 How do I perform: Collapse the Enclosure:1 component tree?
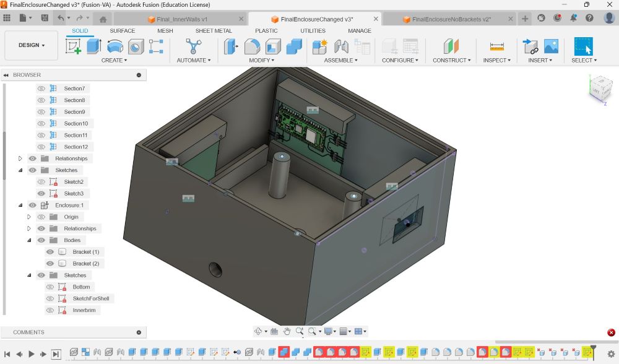(x=20, y=206)
